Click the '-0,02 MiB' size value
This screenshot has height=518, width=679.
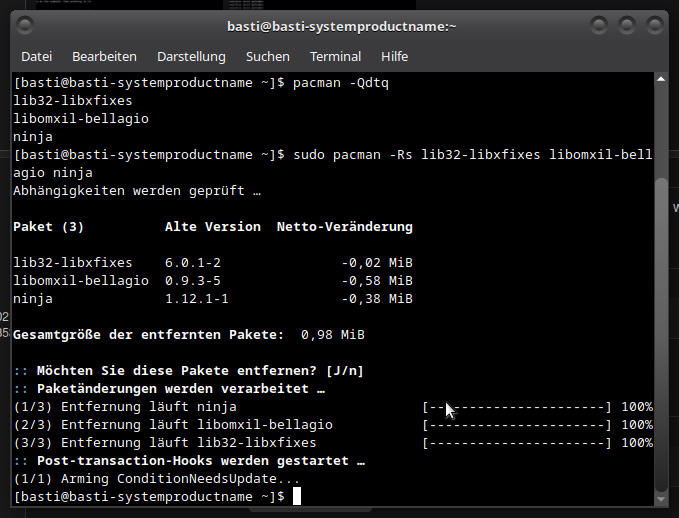377,262
